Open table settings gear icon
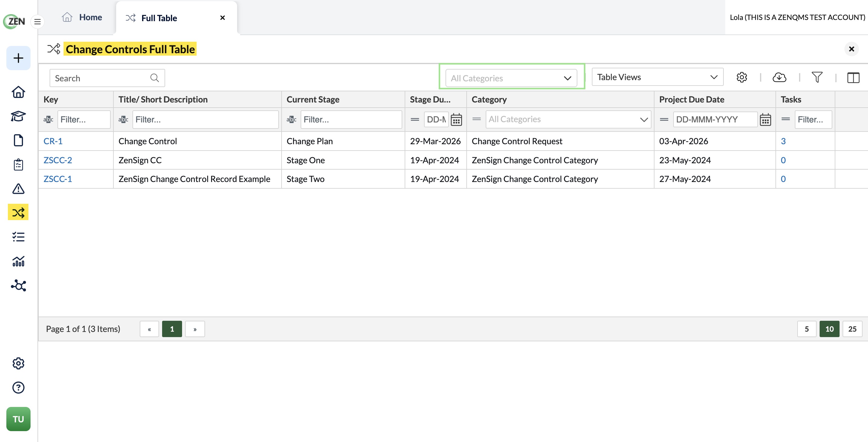This screenshot has height=442, width=868. click(741, 77)
